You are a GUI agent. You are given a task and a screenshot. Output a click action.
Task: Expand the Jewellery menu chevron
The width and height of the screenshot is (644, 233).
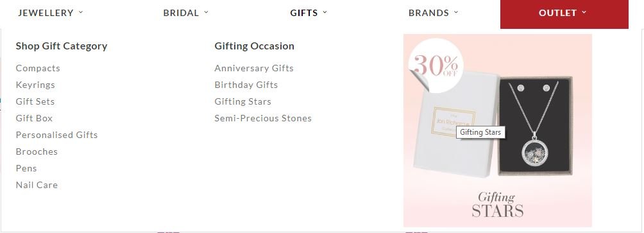click(x=81, y=12)
